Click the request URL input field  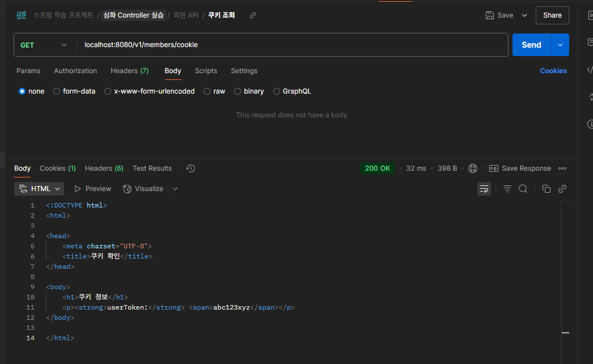292,45
